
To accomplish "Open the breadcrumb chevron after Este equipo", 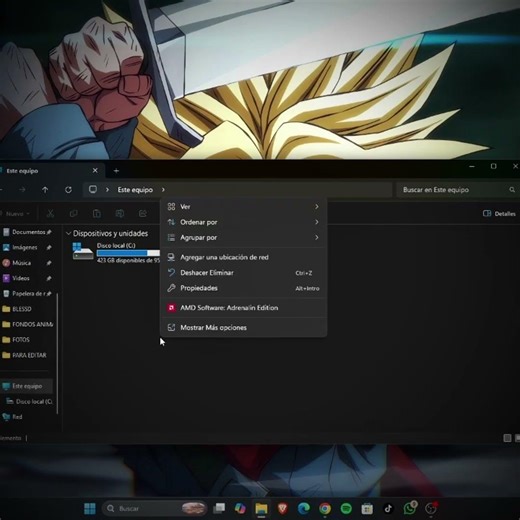I will [x=163, y=190].
